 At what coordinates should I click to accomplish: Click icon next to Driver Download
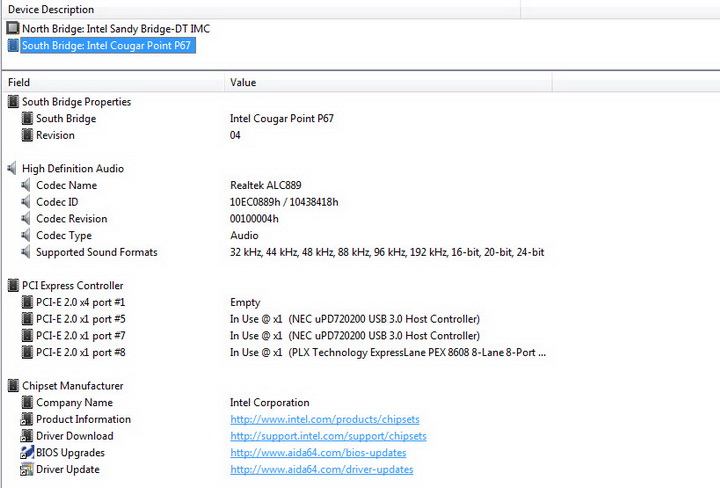[27, 436]
